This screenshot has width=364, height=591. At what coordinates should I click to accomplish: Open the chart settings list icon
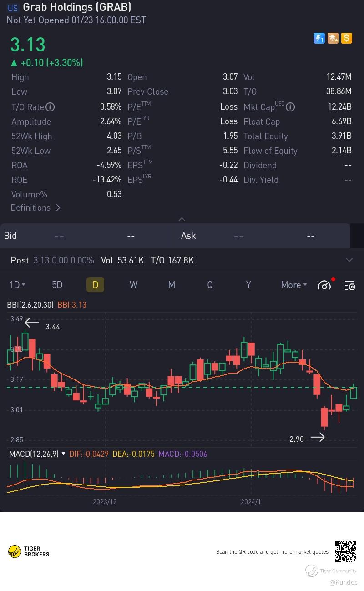[x=350, y=285]
